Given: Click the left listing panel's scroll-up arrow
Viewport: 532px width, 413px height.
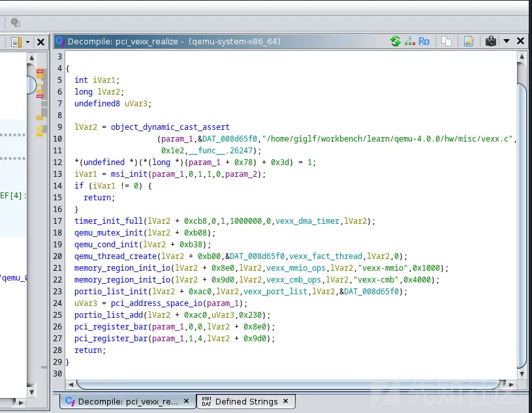Looking at the screenshot, I should pyautogui.click(x=31, y=57).
